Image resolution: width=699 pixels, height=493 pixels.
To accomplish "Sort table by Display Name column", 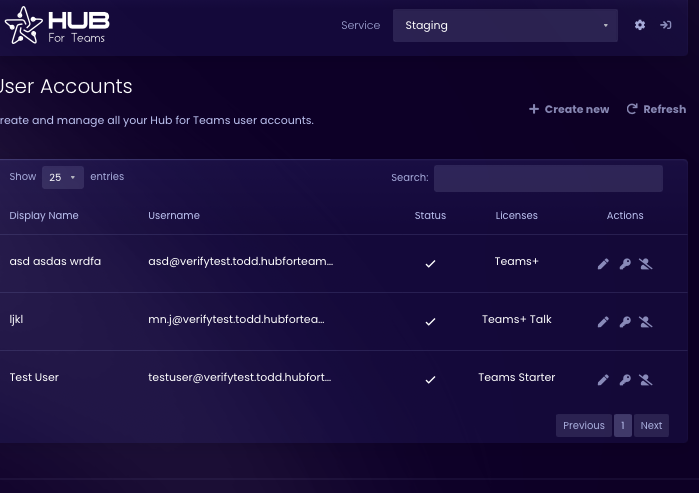I will 44,215.
